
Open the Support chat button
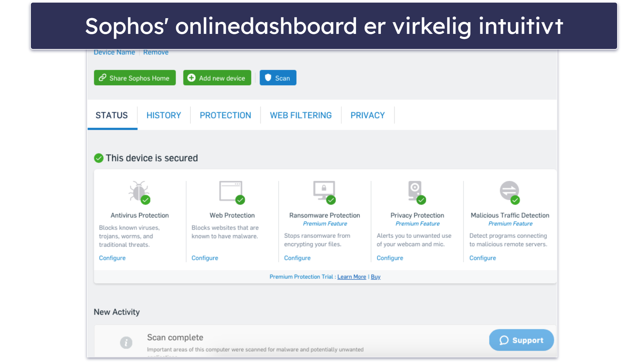522,340
